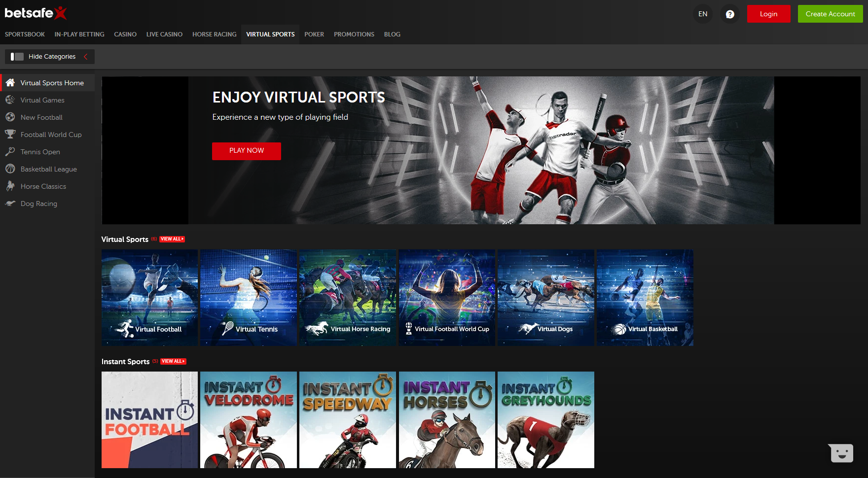Screen dimensions: 868x478
Task: Open the Virtual Football World Cup tile
Action: click(447, 297)
